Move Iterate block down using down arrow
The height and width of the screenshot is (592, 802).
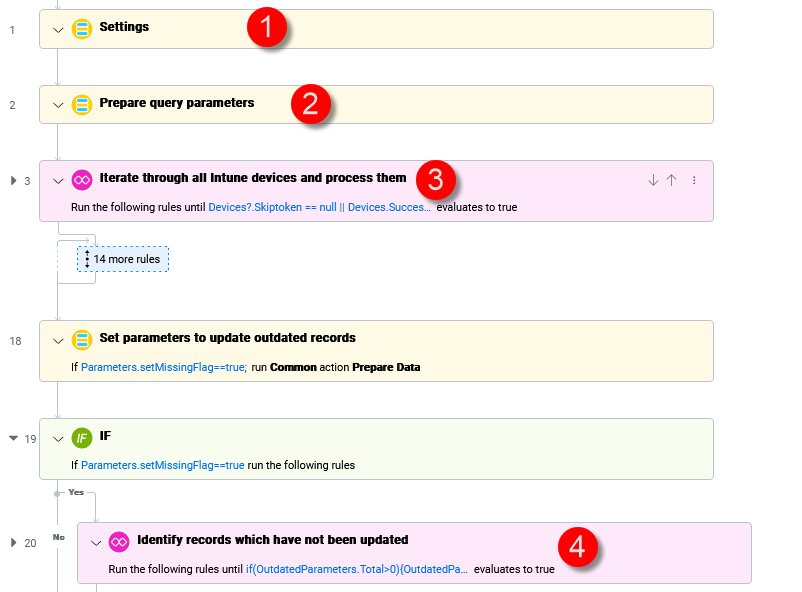[x=653, y=180]
